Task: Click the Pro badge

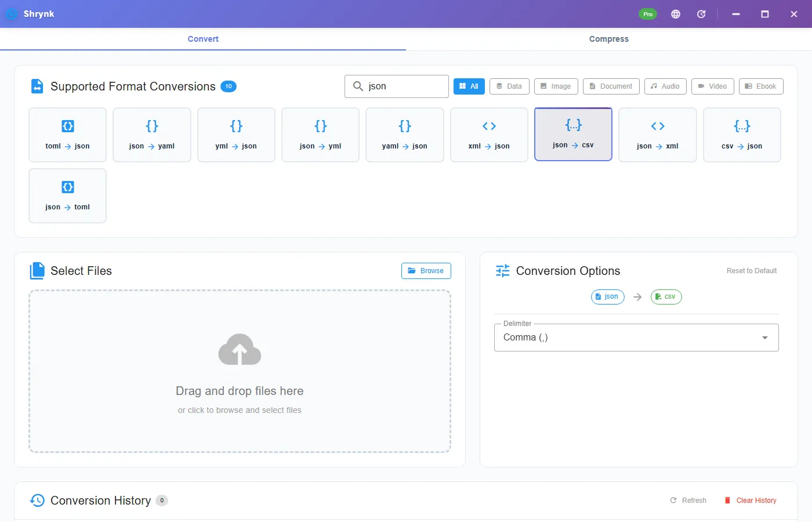Action: 648,14
